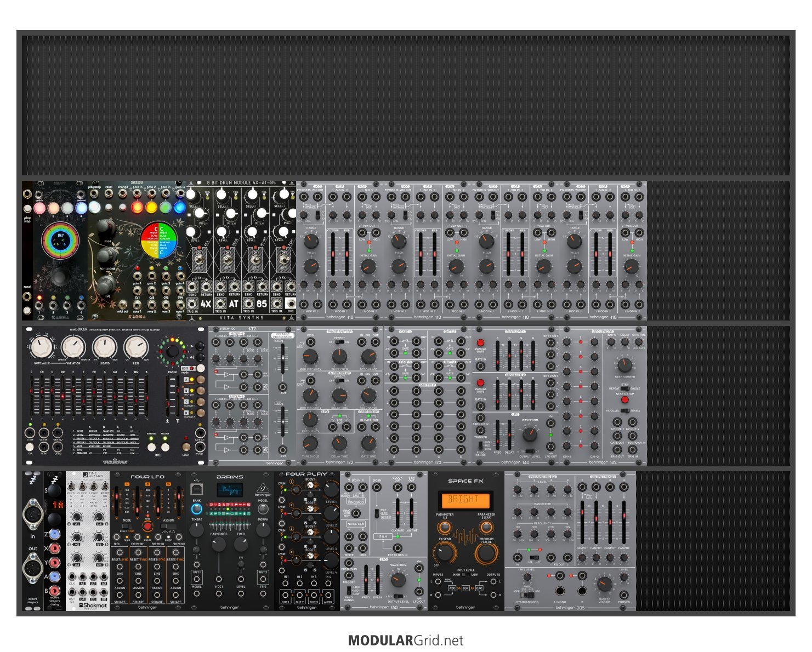The image size is (812, 652).
Task: Click the 150 module PINK noise jack
Action: (362, 548)
